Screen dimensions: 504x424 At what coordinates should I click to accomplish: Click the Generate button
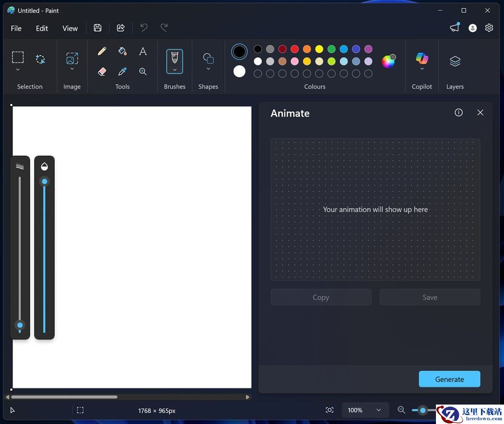click(x=449, y=379)
